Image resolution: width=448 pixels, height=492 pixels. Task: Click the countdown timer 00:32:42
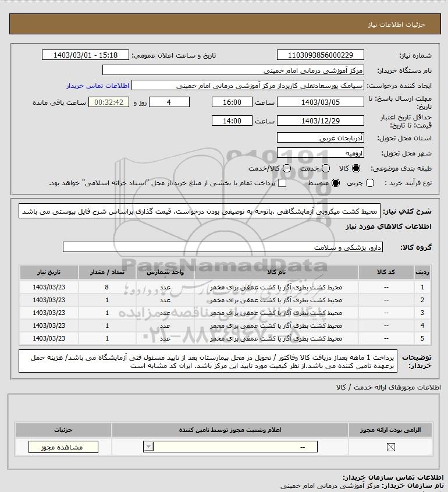[x=109, y=102]
